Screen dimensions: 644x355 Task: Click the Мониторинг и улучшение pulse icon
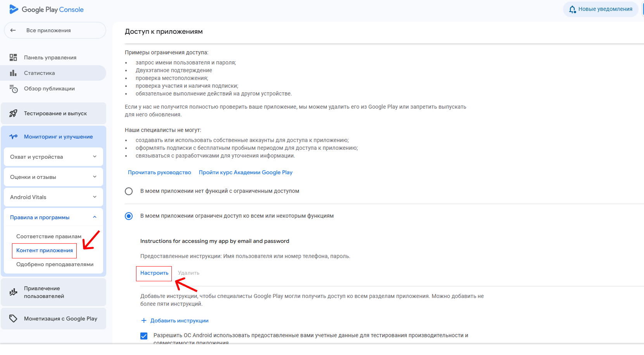tap(13, 137)
